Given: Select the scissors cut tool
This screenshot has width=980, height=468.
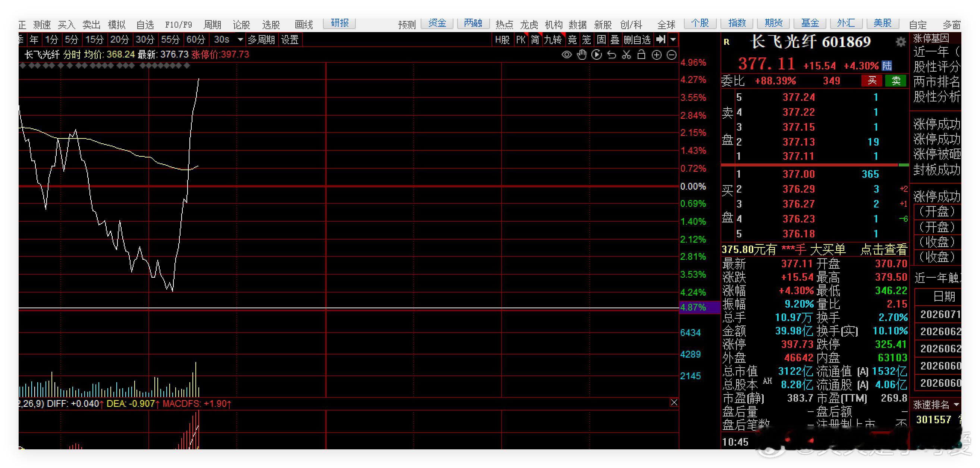Looking at the screenshot, I should point(626,55).
